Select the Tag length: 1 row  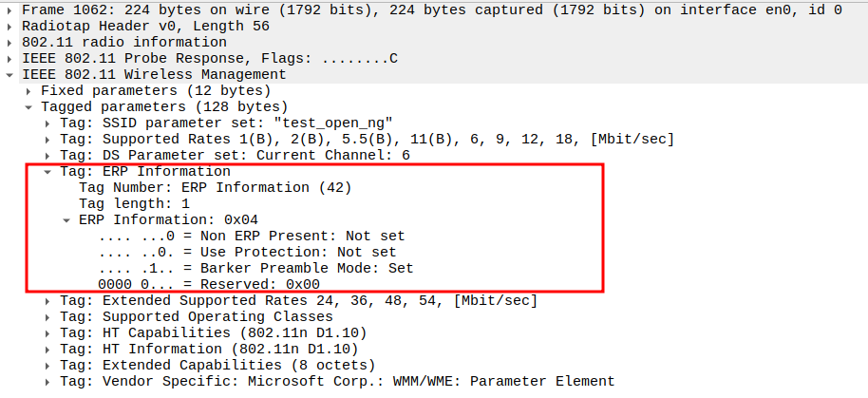pos(134,204)
